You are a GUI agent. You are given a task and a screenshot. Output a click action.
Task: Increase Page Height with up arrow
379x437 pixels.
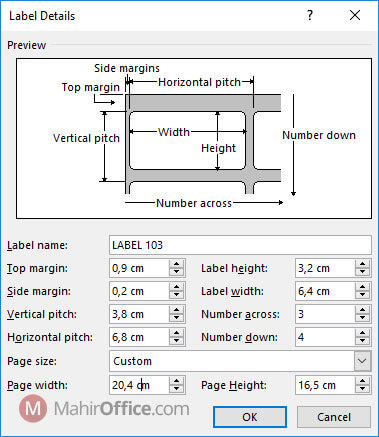tap(362, 381)
